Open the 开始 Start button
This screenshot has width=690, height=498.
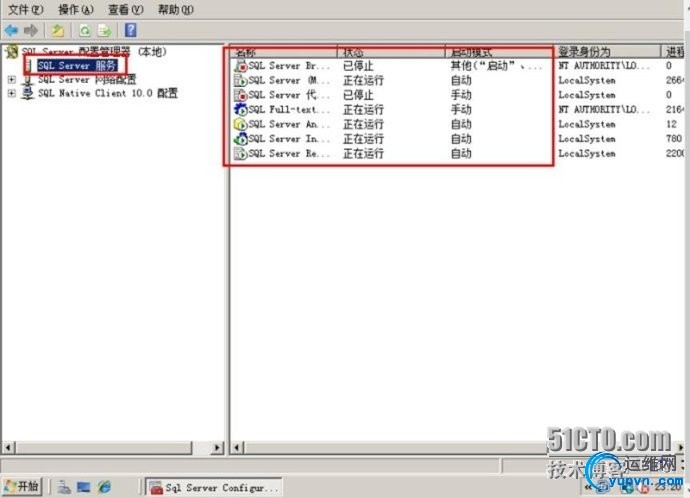[x=22, y=487]
